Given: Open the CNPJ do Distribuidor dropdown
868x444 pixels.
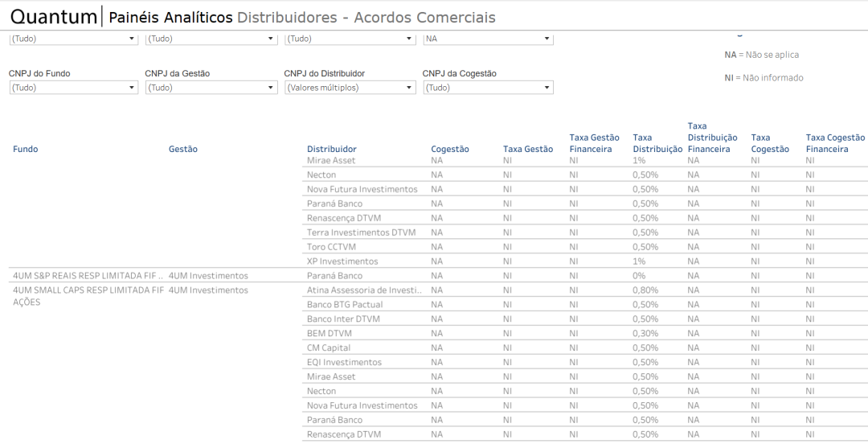Looking at the screenshot, I should [350, 88].
